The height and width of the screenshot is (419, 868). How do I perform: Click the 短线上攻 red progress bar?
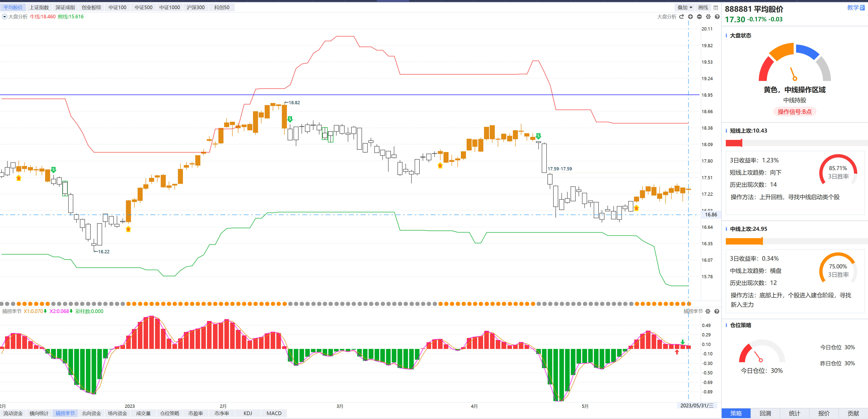pos(734,143)
